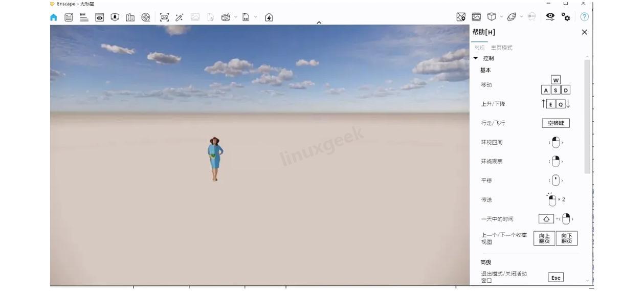The height and width of the screenshot is (291, 644).
Task: Open dropdown arrow next to cube icon
Action: pos(501,17)
